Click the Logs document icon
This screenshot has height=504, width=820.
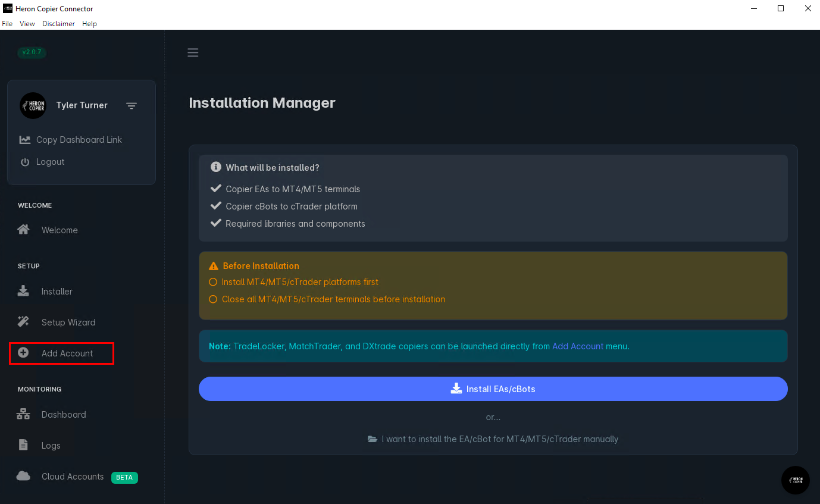tap(23, 445)
